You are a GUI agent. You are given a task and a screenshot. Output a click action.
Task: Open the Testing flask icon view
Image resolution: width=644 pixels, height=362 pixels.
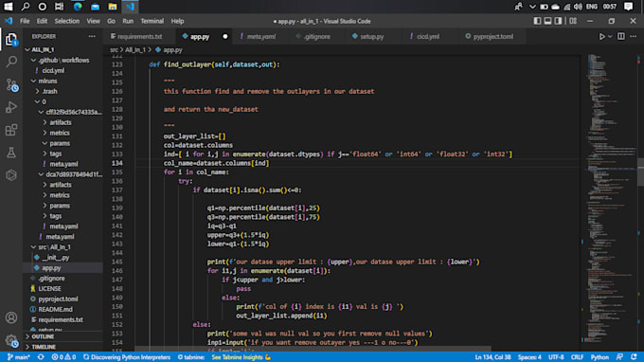[x=11, y=153]
